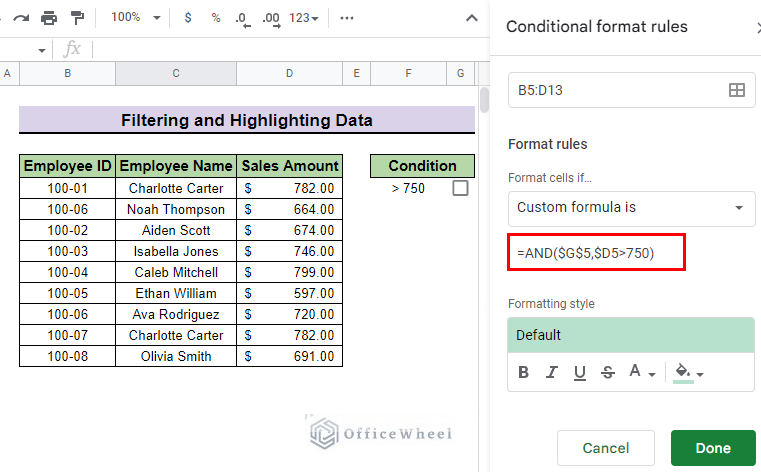This screenshot has width=761, height=472.
Task: Open text color picker in formatting style
Action: click(642, 372)
